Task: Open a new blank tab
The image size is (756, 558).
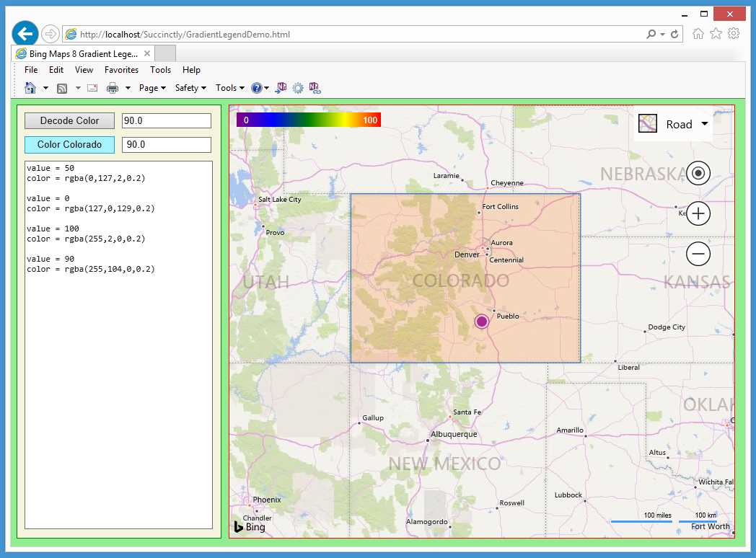Action: click(x=165, y=53)
